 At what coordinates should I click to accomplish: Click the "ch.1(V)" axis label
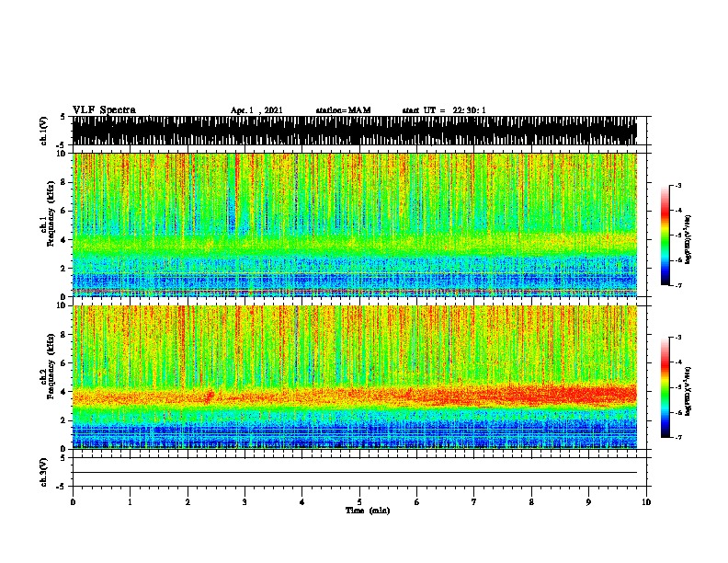(x=43, y=131)
